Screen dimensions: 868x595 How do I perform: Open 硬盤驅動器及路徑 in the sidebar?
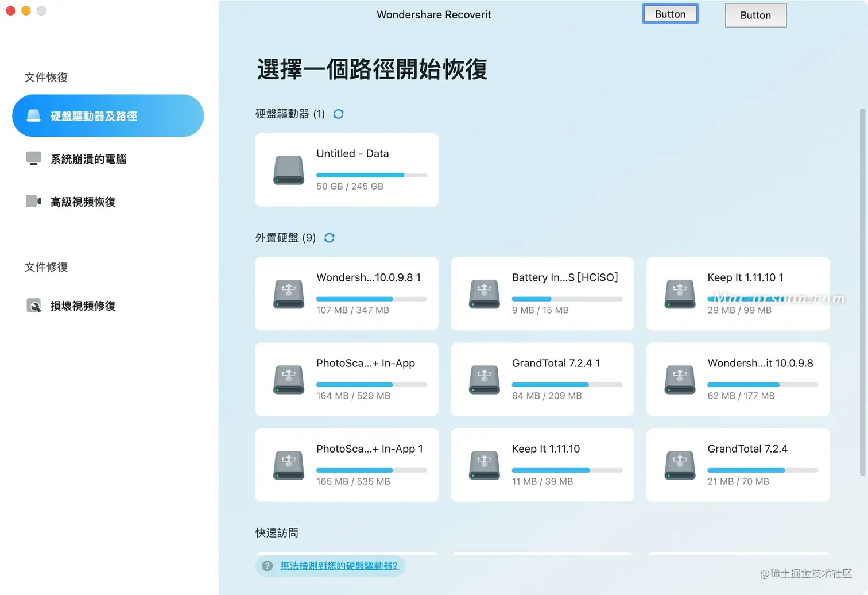coord(108,115)
